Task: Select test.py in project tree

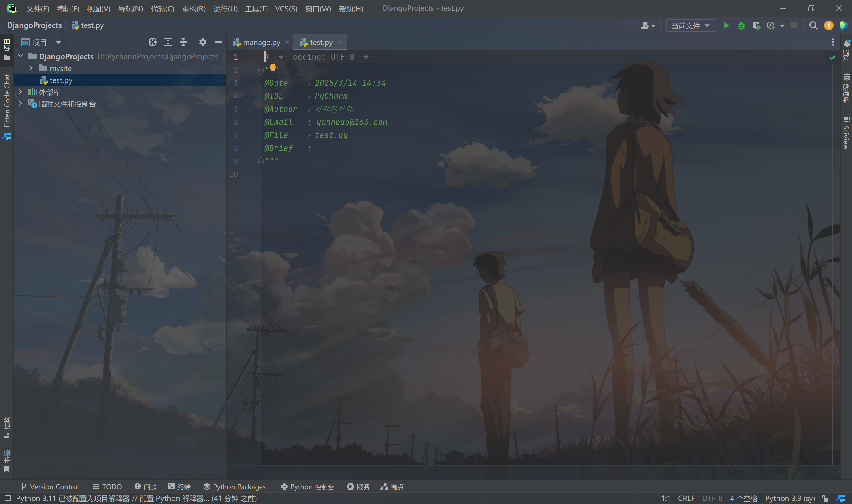Action: click(61, 80)
